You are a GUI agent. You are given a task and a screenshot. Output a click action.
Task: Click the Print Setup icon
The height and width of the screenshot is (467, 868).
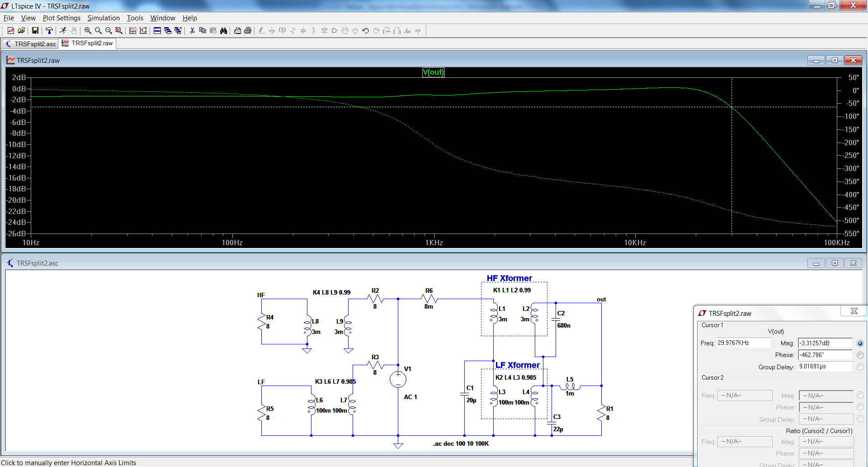(x=237, y=31)
